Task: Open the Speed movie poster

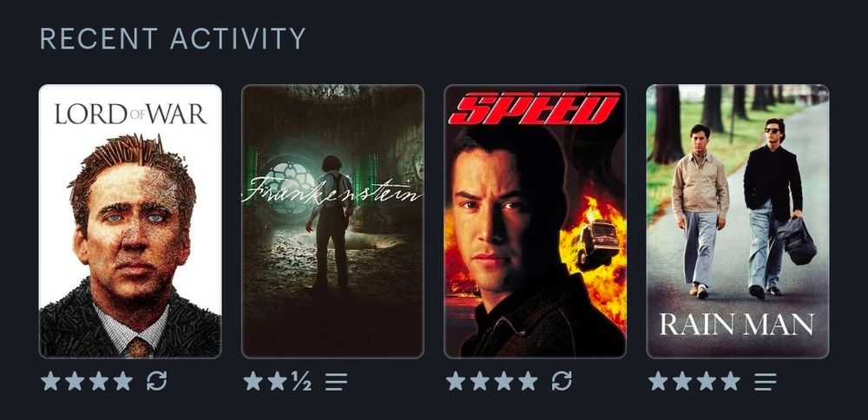Action: point(536,220)
